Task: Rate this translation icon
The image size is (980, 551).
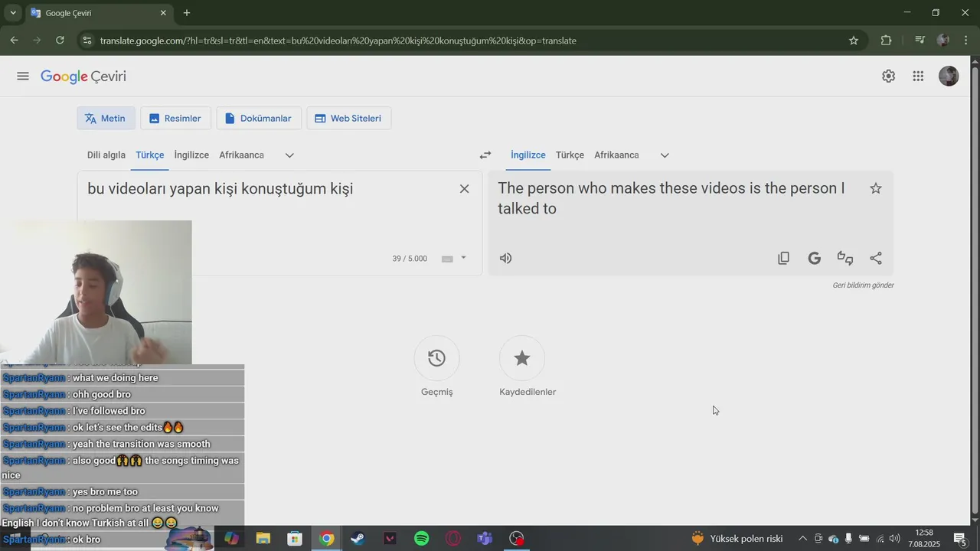Action: (845, 258)
